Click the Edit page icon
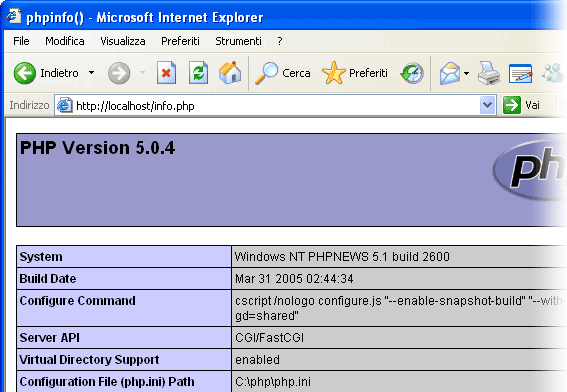567x392 pixels. pyautogui.click(x=520, y=73)
